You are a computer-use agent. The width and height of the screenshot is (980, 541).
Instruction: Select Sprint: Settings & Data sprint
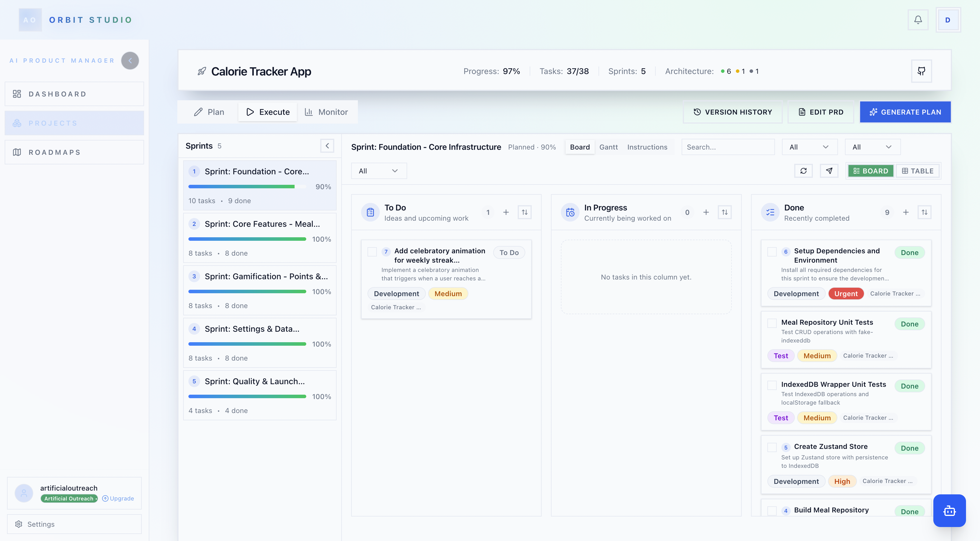pos(260,342)
